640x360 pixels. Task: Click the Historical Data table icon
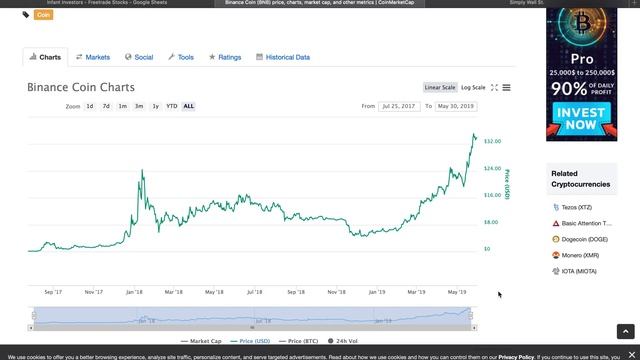(x=259, y=57)
